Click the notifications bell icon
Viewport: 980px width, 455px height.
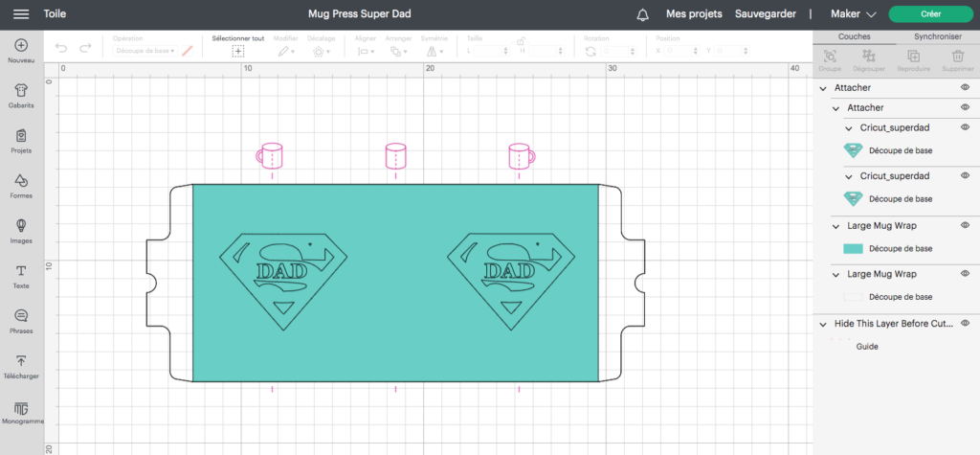pyautogui.click(x=642, y=14)
